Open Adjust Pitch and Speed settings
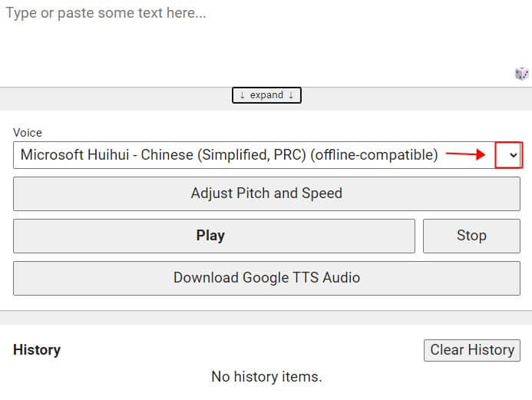This screenshot has width=532, height=400. pos(266,193)
